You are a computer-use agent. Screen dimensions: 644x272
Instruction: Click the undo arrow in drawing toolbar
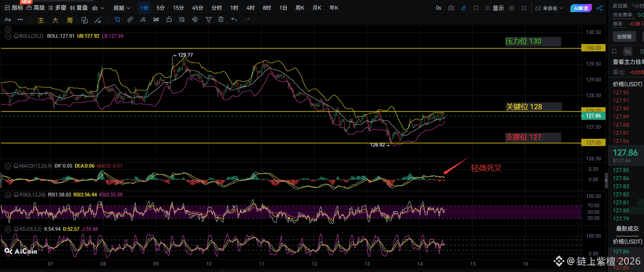[x=234, y=20]
